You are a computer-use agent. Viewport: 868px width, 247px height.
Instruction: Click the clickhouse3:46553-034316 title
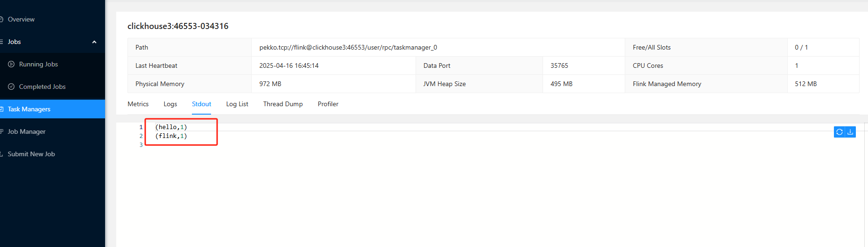coord(178,26)
